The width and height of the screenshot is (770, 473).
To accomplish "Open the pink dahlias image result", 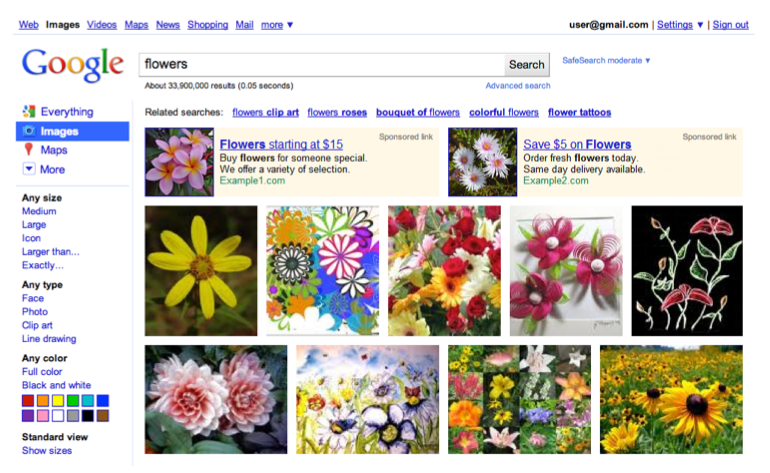I will [x=216, y=399].
